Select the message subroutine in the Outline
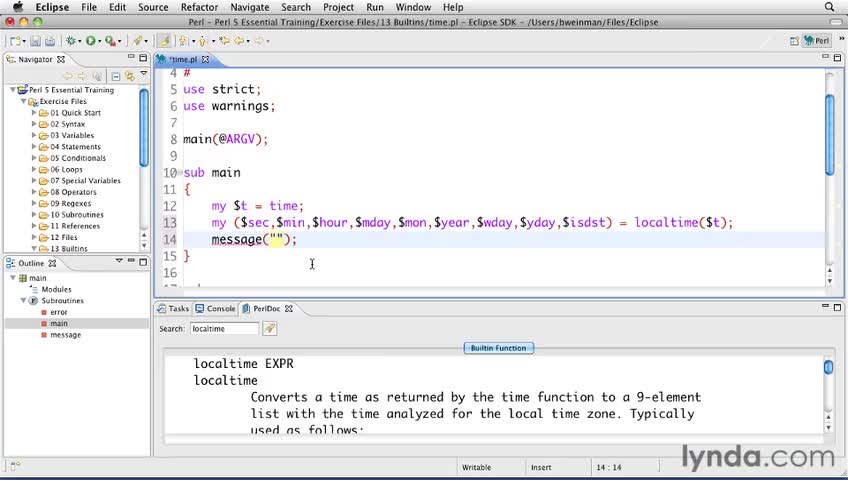Image resolution: width=848 pixels, height=480 pixels. [65, 335]
